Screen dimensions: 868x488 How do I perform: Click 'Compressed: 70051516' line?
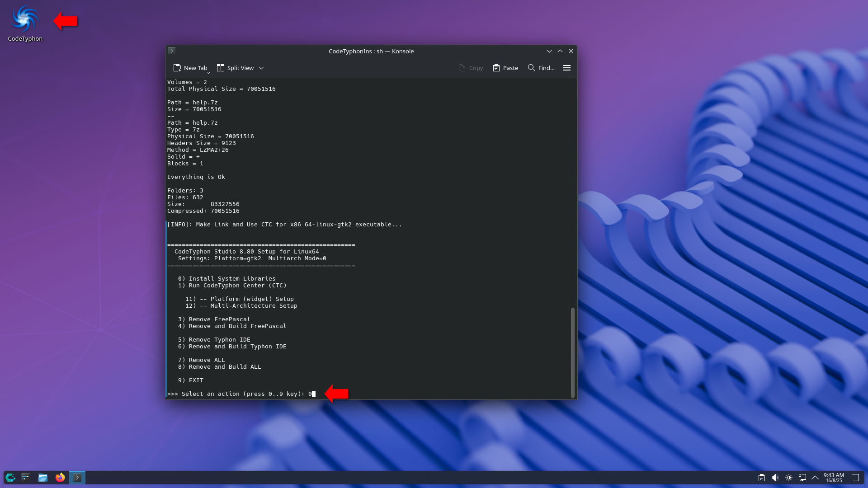[203, 211]
